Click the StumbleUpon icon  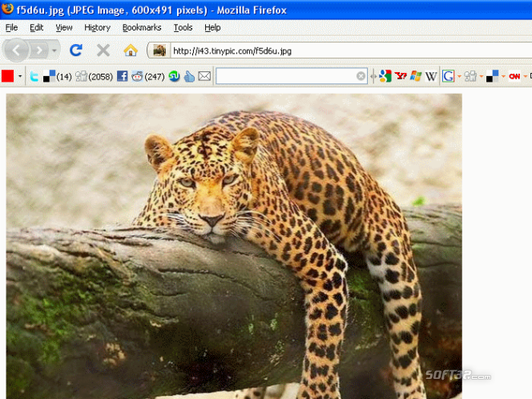coord(174,76)
